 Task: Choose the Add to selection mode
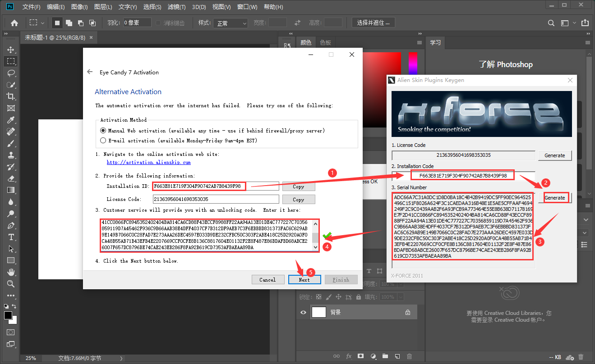[69, 23]
